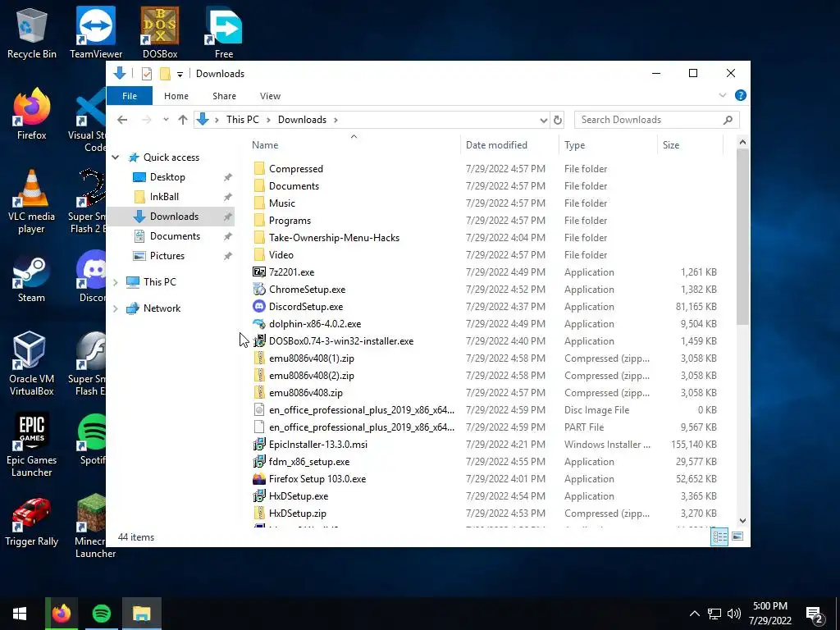
Task: Click the Spotify taskbar icon
Action: (101, 614)
